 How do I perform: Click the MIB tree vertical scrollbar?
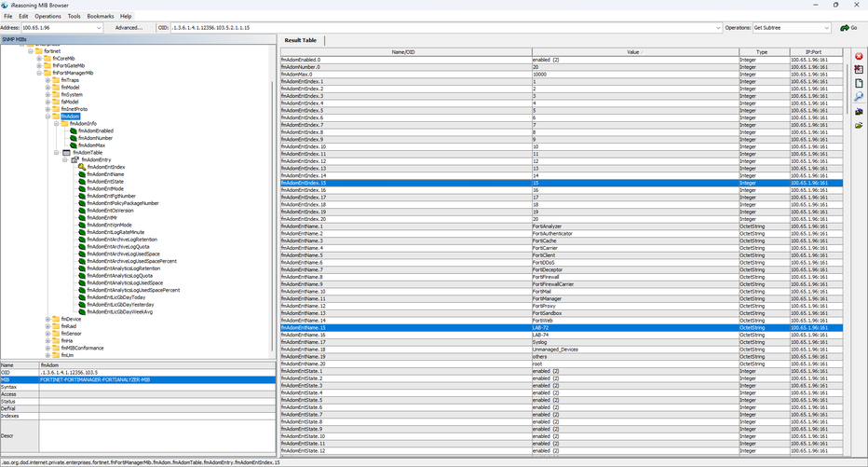[x=273, y=216]
